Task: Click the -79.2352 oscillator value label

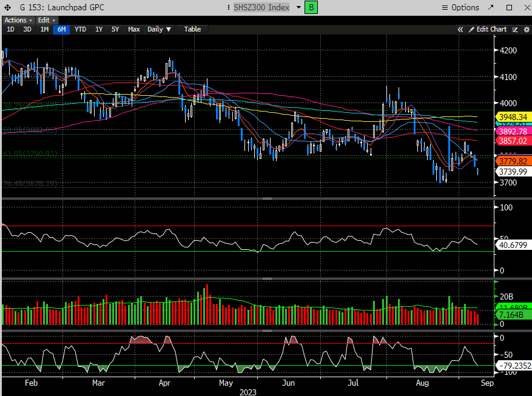Action: pyautogui.click(x=514, y=366)
